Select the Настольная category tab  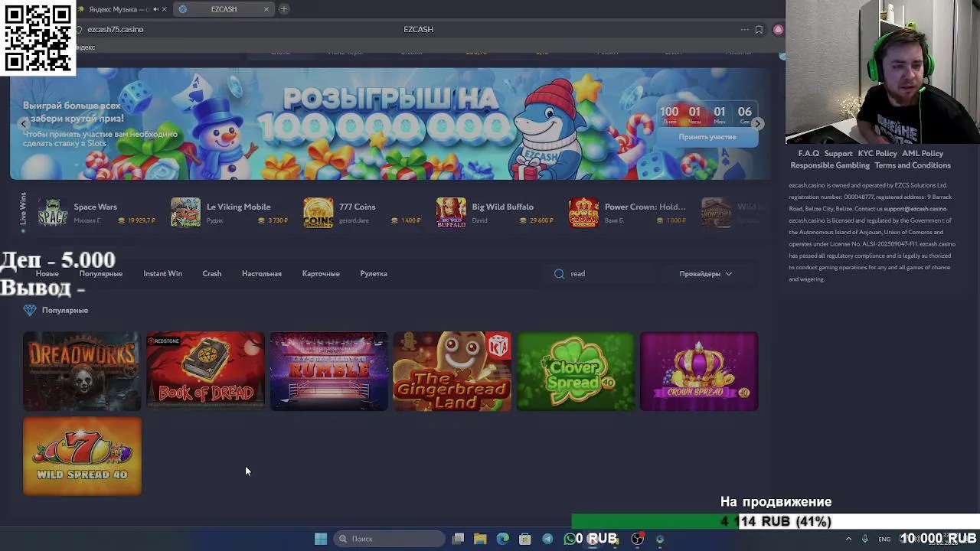point(262,274)
